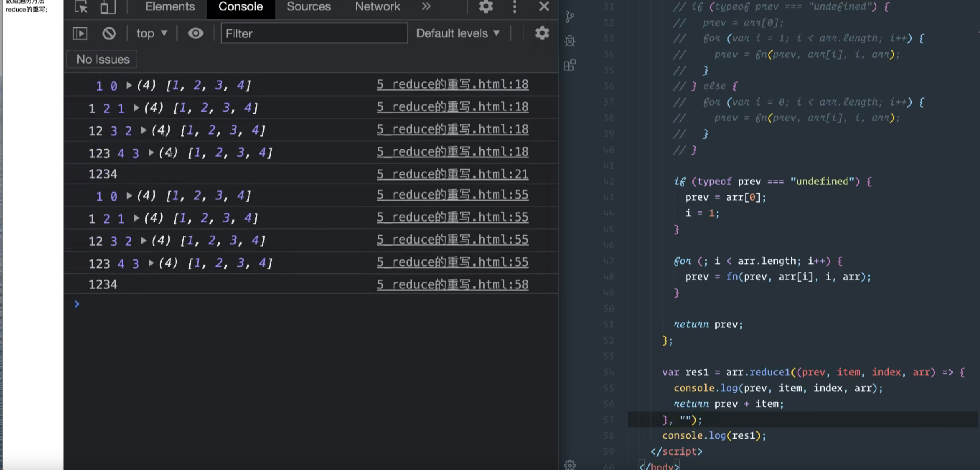Open source link 5_reduce的重写.html:21
Viewport: 980px width, 470px height.
point(452,174)
